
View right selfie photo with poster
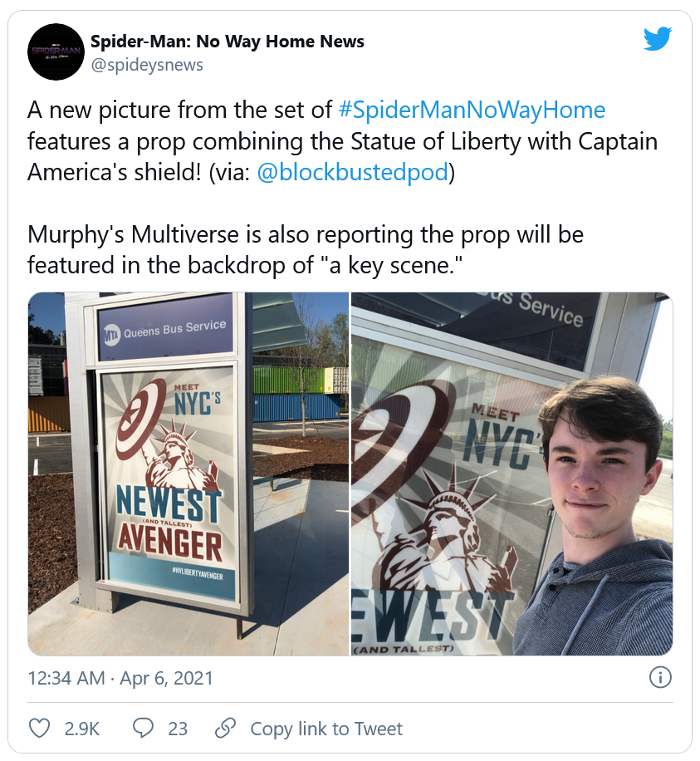tap(512, 474)
